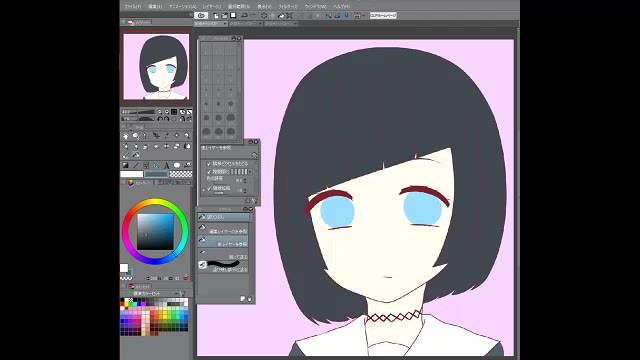
Task: Open the レイヤー menu
Action: point(212,7)
